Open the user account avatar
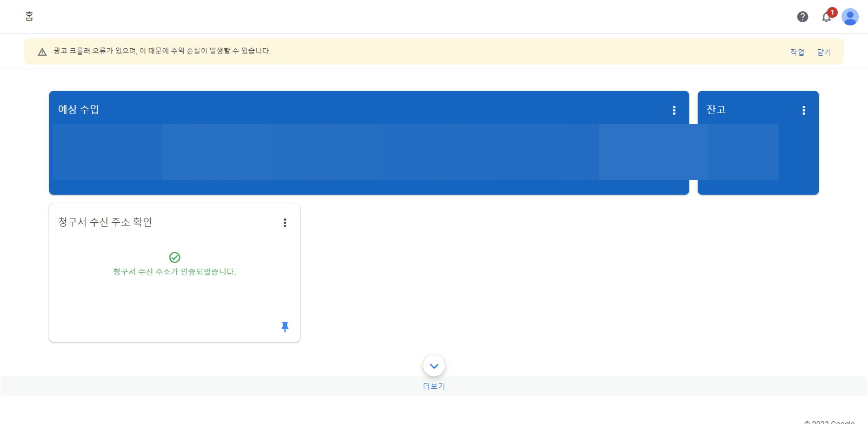 tap(850, 17)
